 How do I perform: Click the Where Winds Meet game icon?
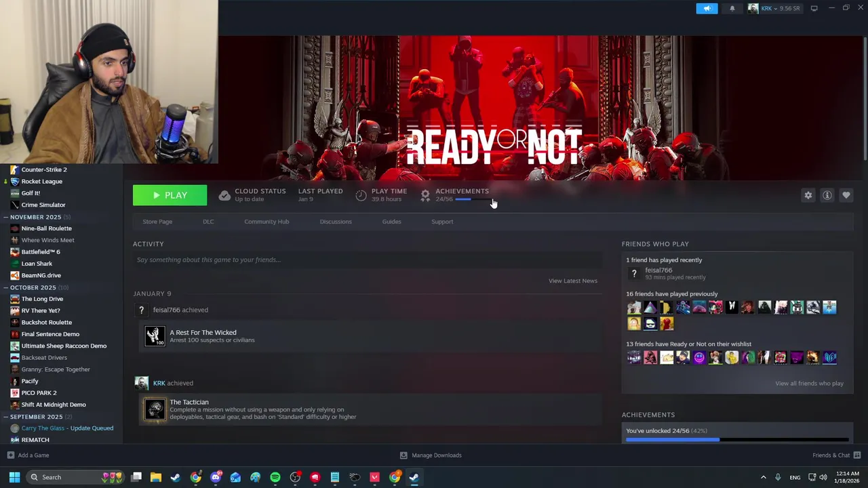(x=15, y=240)
